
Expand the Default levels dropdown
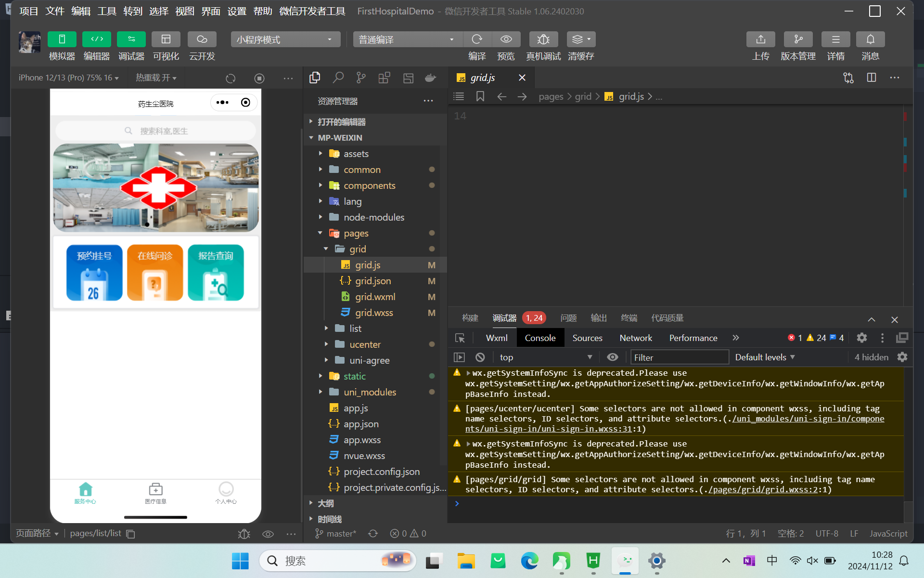(765, 357)
